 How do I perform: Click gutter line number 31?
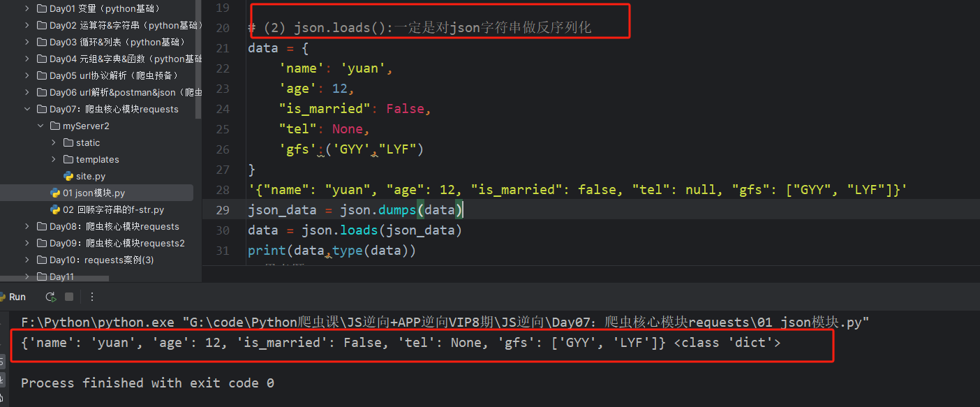pyautogui.click(x=223, y=251)
